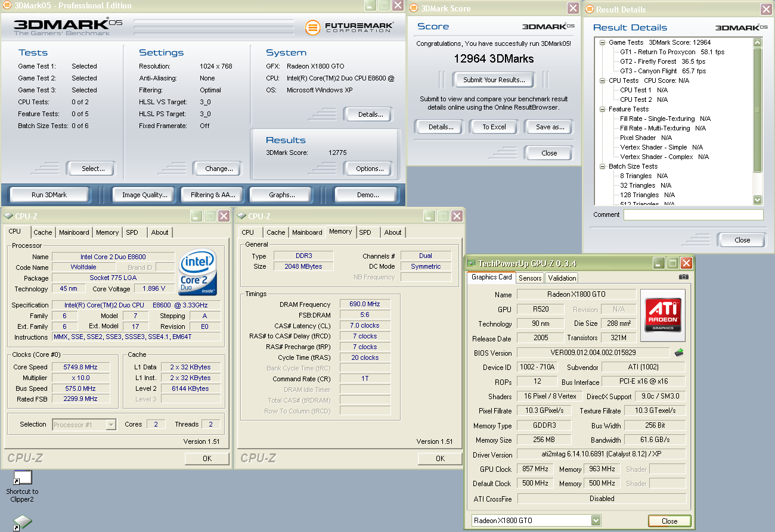Close the 3DMark Score window with X
The height and width of the screenshot is (532, 775).
pos(572,8)
